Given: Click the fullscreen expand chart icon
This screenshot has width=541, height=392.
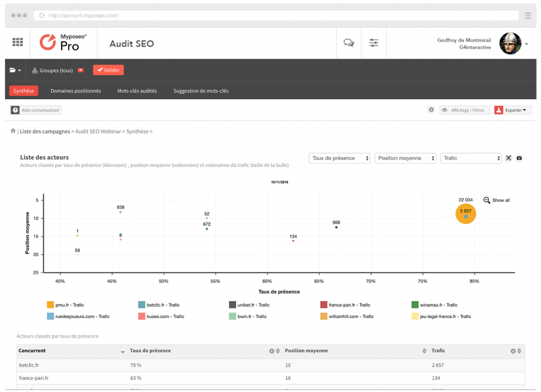Looking at the screenshot, I should tap(509, 158).
